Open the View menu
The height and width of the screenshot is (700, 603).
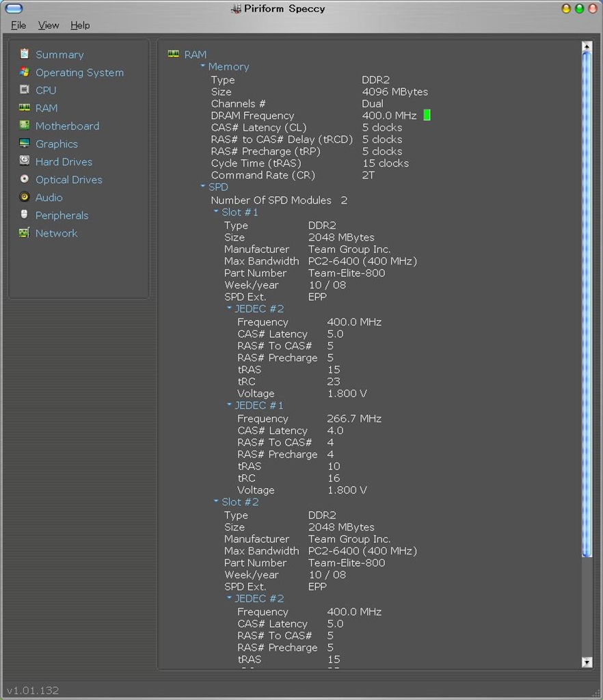tap(49, 25)
